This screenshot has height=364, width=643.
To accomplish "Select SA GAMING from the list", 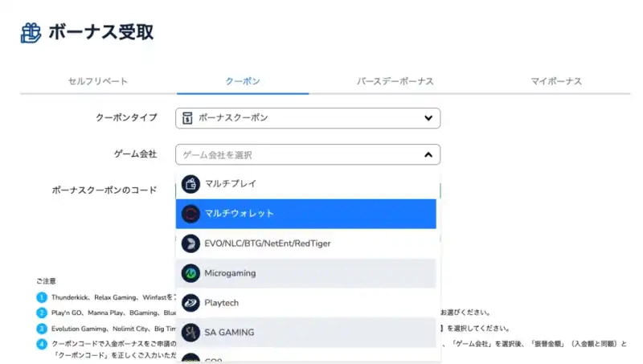I will (306, 333).
